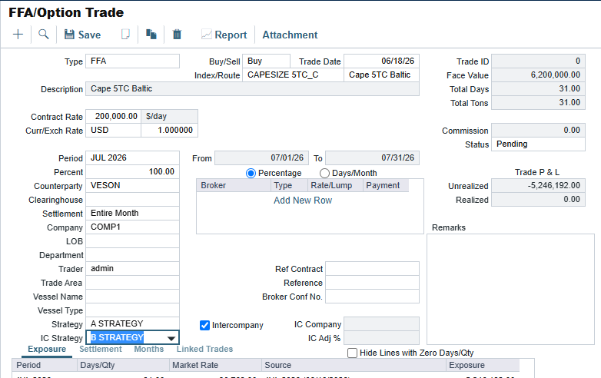The width and height of the screenshot is (601, 378).
Task: Click Add New Row in broker grid
Action: pyautogui.click(x=303, y=201)
